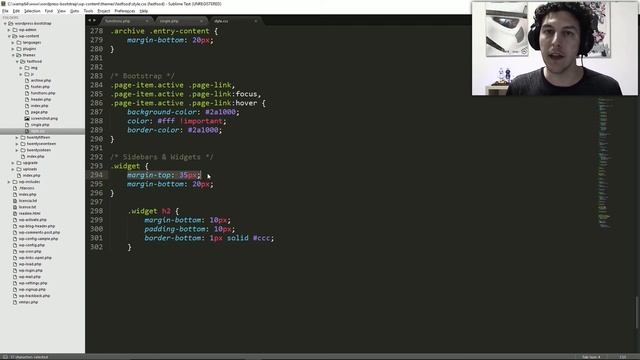The height and width of the screenshot is (360, 640).
Task: Open readme.html in the sidebar
Action: [29, 213]
